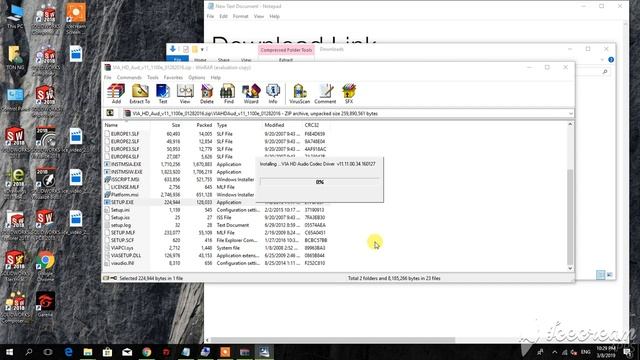Open the WinRAR Options menu
Viewport: 640px width, 360px height.
[x=196, y=78]
